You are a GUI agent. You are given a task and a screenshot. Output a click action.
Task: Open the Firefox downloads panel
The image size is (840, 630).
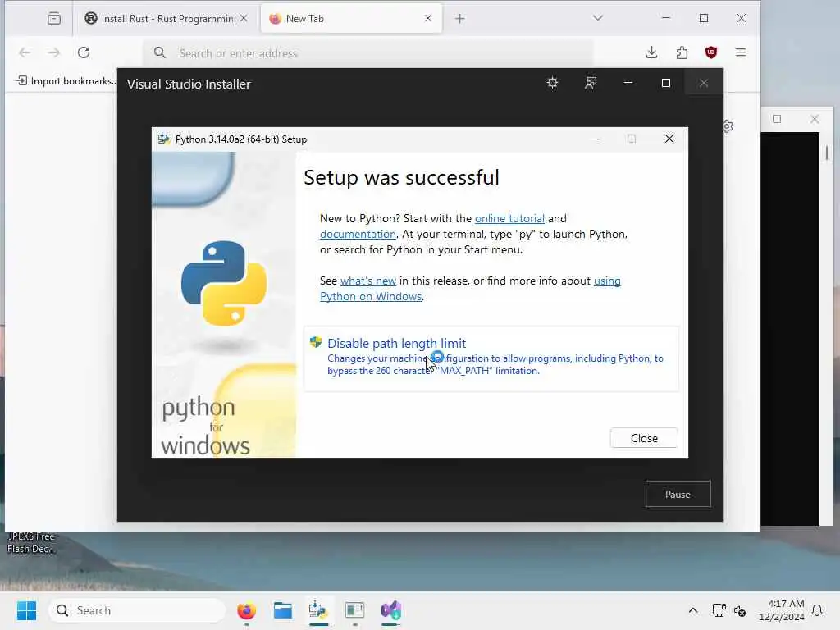(x=651, y=52)
